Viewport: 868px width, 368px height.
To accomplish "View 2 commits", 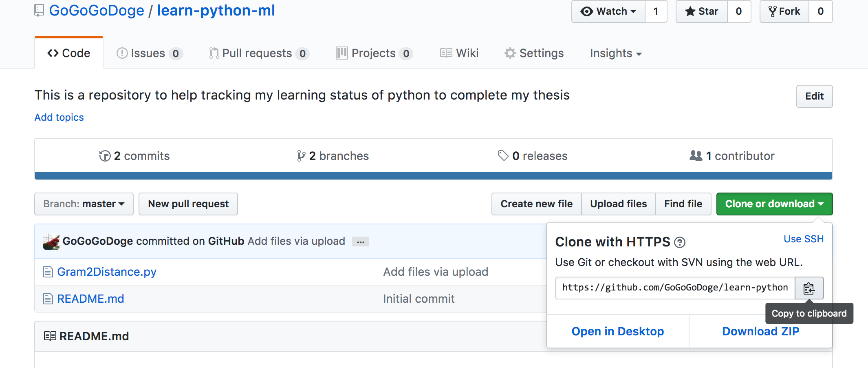I will (134, 156).
